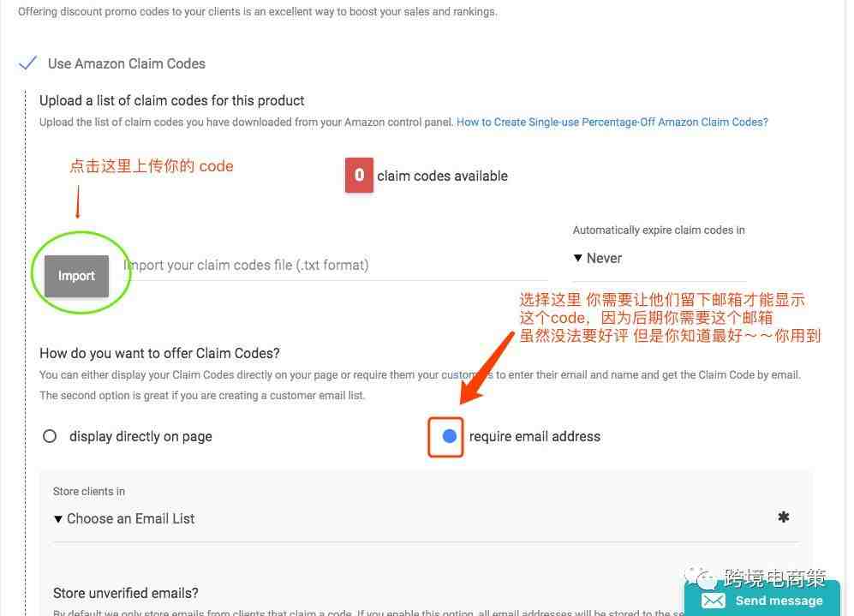Screen dimensions: 854x616
Task: Toggle the Use Amazon Claim Codes checkmark
Action: tap(27, 63)
